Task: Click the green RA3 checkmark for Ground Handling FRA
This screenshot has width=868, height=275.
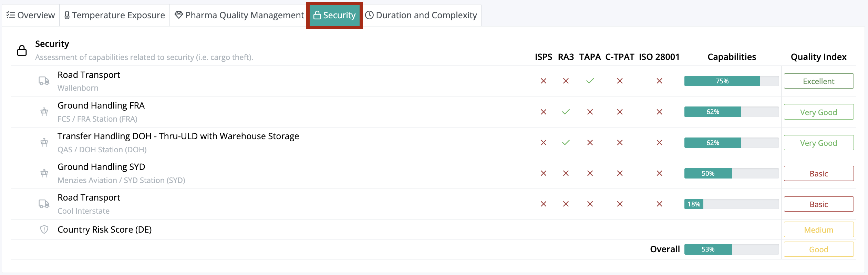Action: (566, 112)
